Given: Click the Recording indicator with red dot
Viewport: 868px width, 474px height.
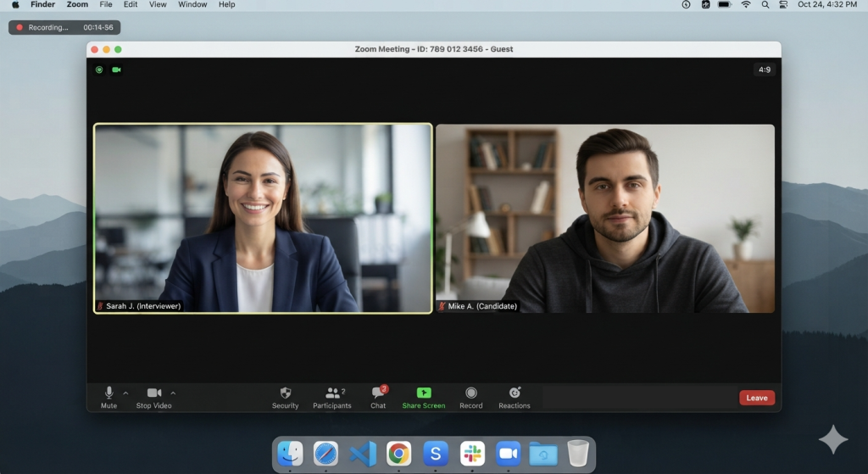Looking at the screenshot, I should pos(64,27).
